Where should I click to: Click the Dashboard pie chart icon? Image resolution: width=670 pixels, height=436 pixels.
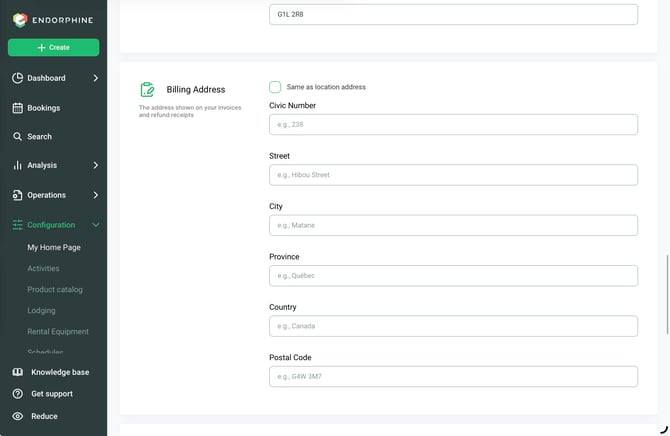click(18, 78)
